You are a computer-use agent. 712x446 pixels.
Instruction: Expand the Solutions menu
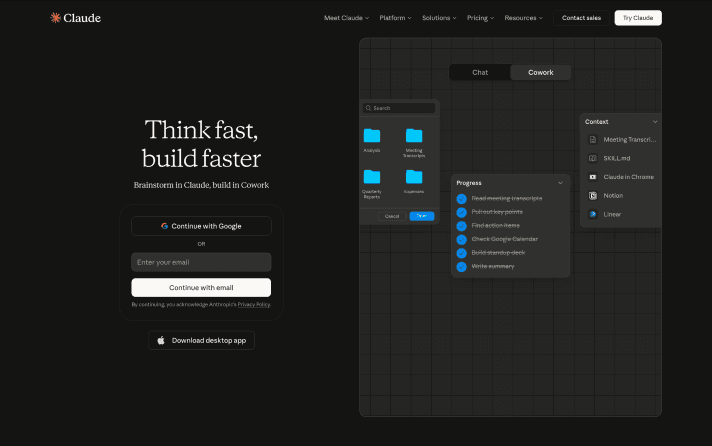[439, 18]
